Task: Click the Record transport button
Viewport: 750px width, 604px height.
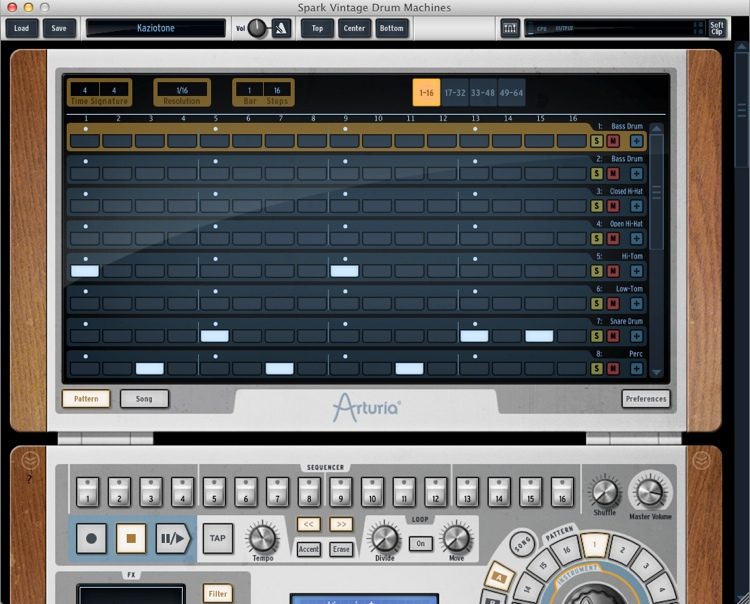Action: pos(91,538)
